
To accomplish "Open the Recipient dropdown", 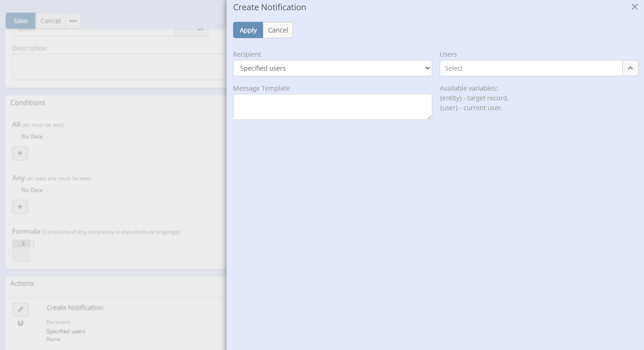I will click(x=333, y=68).
